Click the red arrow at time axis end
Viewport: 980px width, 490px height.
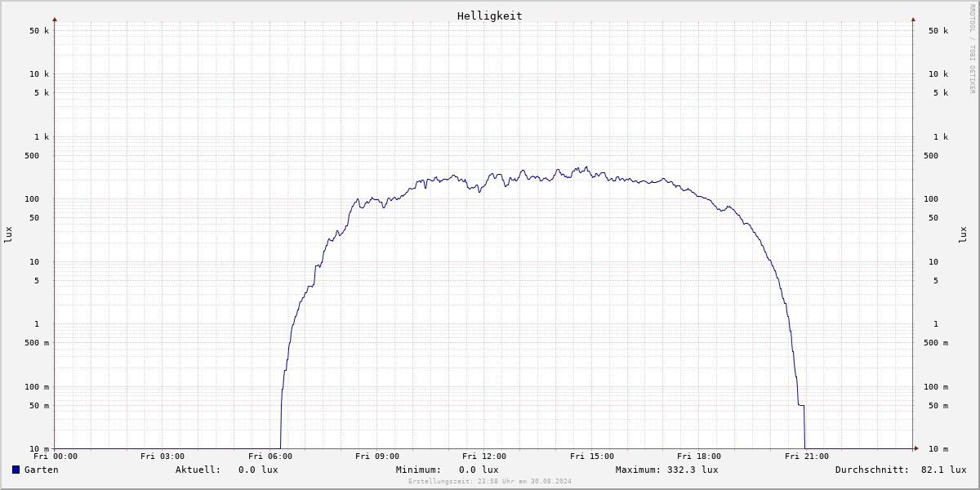(x=916, y=448)
